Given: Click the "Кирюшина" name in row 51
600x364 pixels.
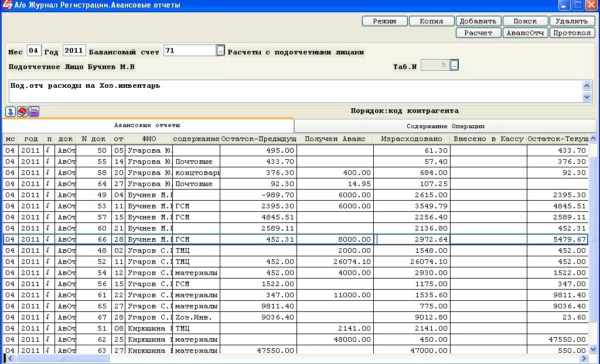Looking at the screenshot, I should coord(149,328).
